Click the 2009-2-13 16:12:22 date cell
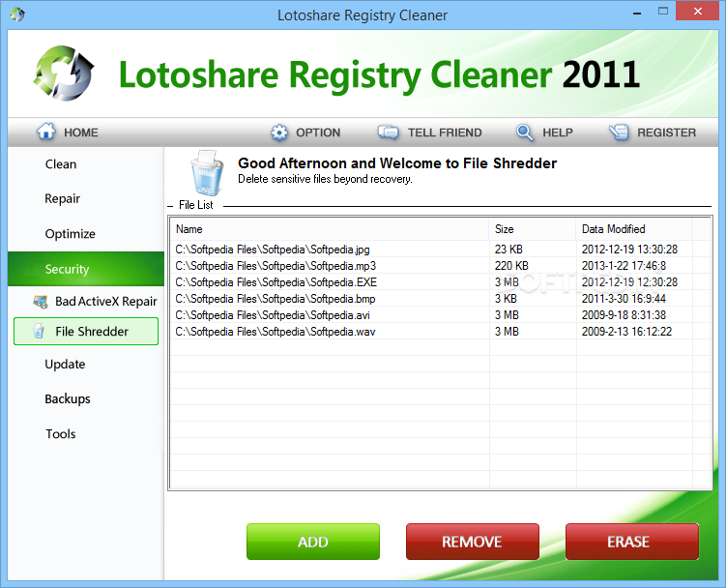Viewport: 726px width, 588px height. [x=626, y=332]
